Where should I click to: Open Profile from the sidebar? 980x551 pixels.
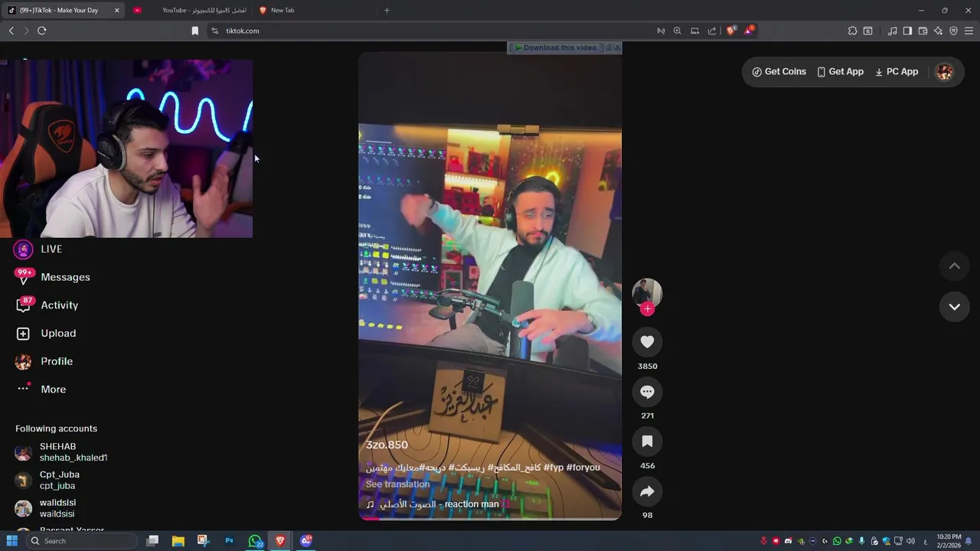tap(44, 361)
